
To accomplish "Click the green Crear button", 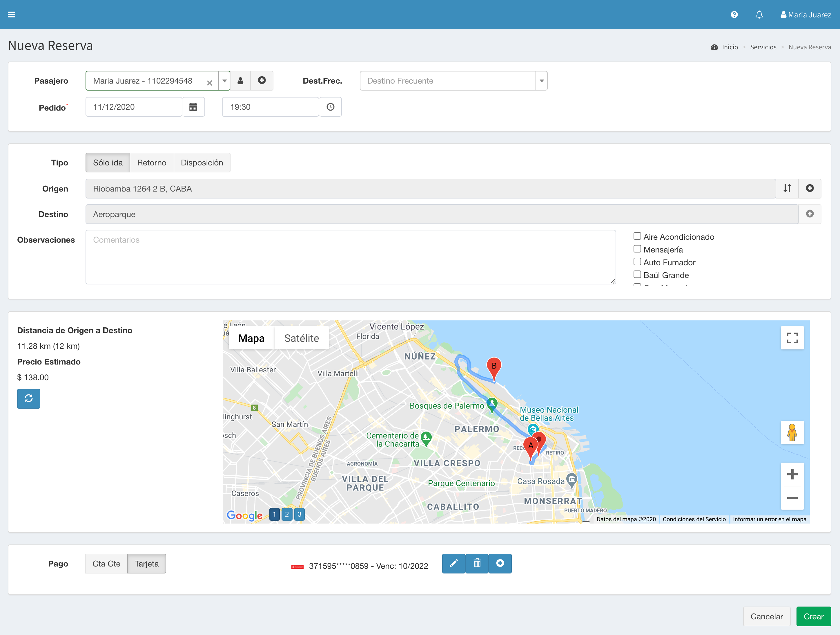I will (813, 616).
